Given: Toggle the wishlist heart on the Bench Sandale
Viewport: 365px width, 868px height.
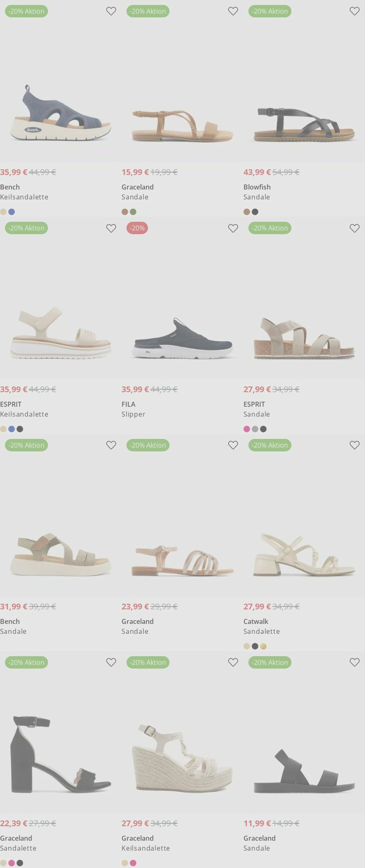Looking at the screenshot, I should [112, 445].
